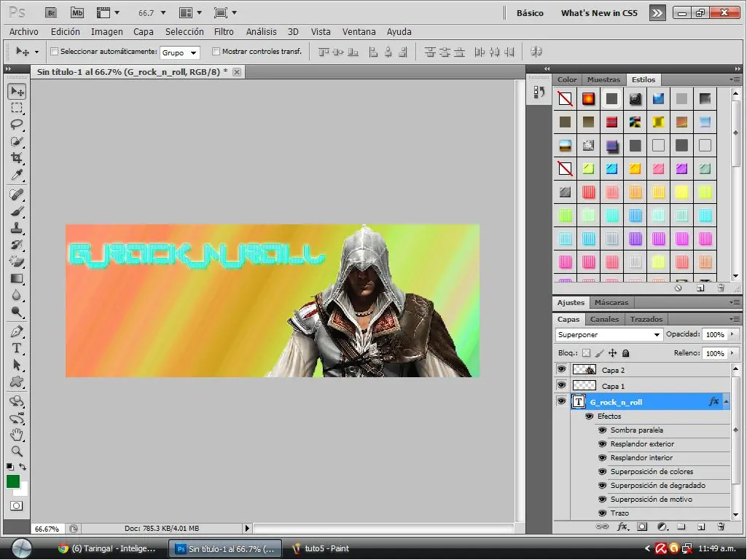
Task: Show more workspaces double-arrow
Action: point(657,13)
